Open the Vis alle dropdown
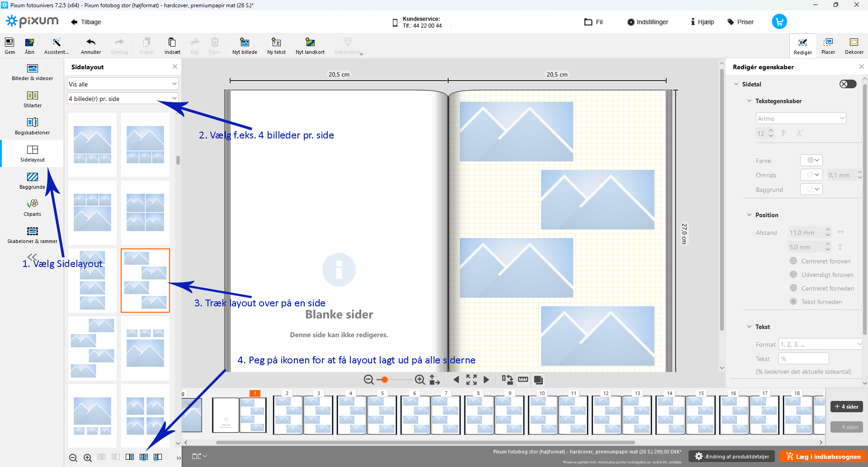Viewport: 868px width, 467px height. pyautogui.click(x=123, y=84)
